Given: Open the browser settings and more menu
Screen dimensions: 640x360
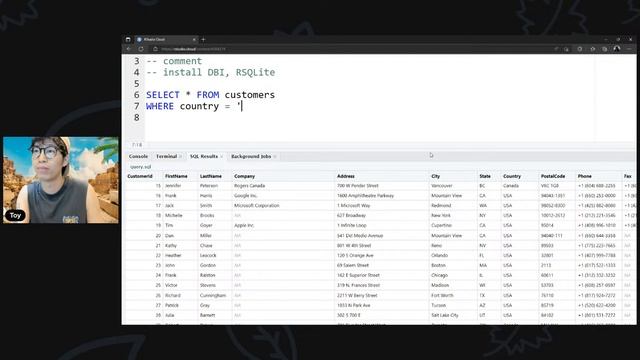Looking at the screenshot, I should [x=629, y=49].
